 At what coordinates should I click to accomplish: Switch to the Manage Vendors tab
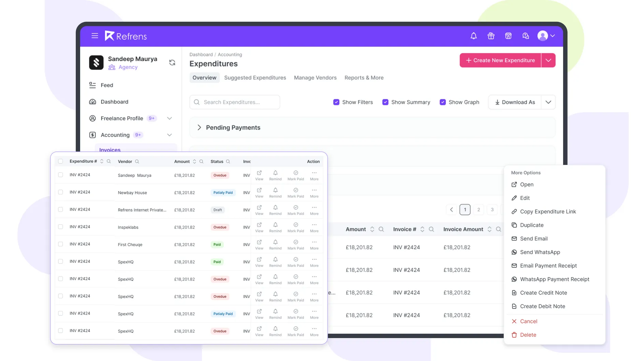click(315, 78)
